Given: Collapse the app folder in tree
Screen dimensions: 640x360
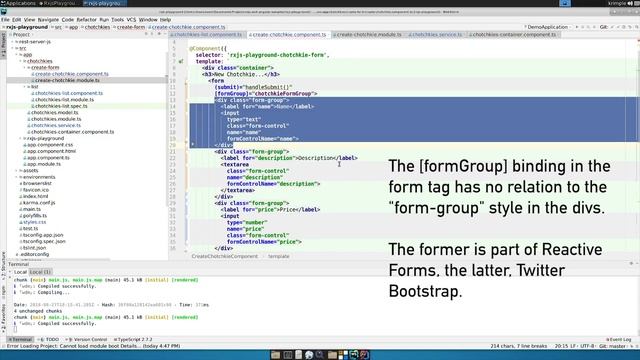Looking at the screenshot, I should (17, 55).
